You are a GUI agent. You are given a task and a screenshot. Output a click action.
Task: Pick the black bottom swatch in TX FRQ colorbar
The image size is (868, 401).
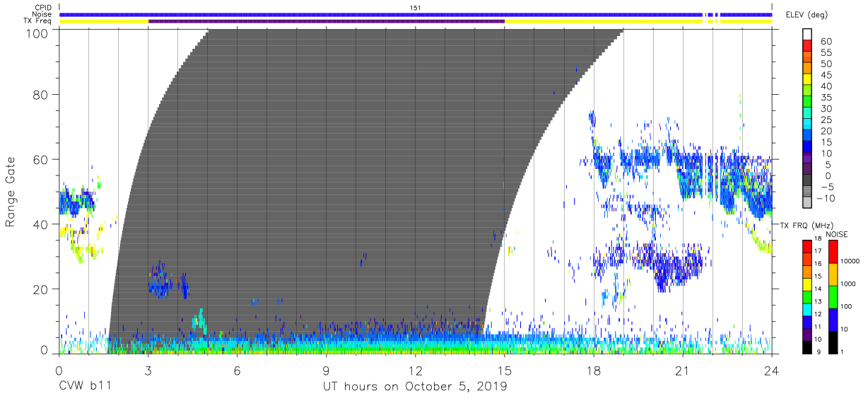coord(807,348)
